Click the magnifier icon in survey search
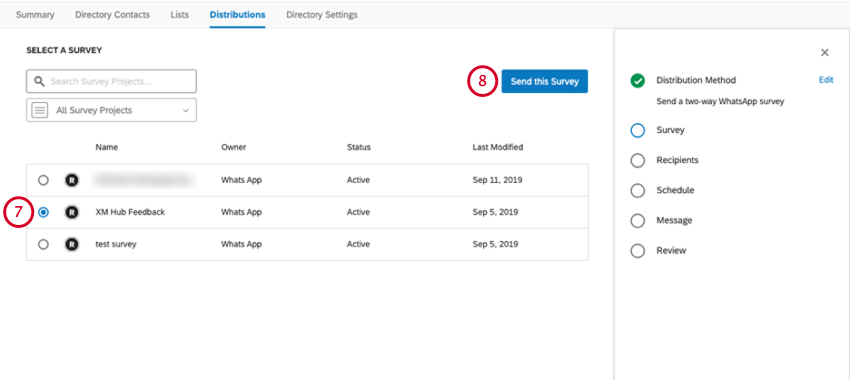 point(39,81)
